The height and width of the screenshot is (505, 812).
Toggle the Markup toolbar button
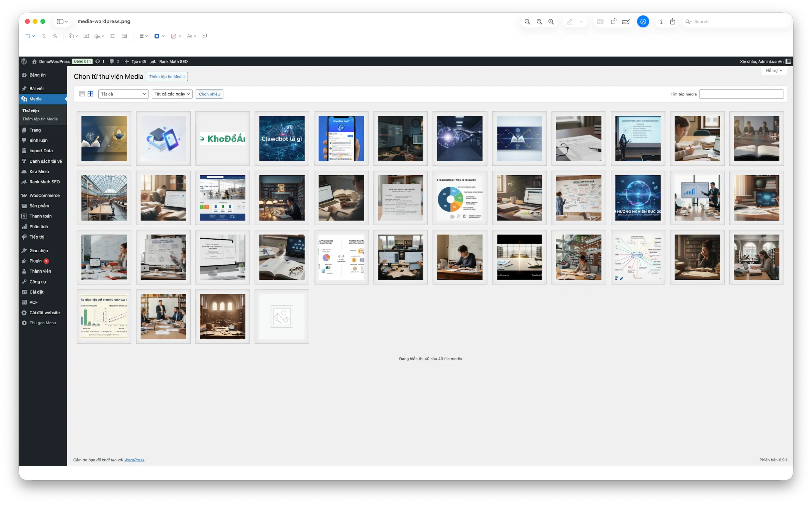point(643,21)
